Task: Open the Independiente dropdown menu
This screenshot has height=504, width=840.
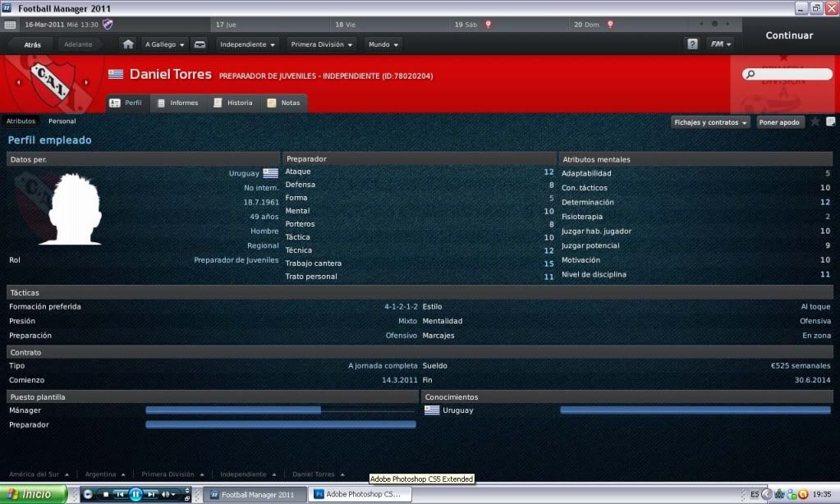Action: point(247,44)
